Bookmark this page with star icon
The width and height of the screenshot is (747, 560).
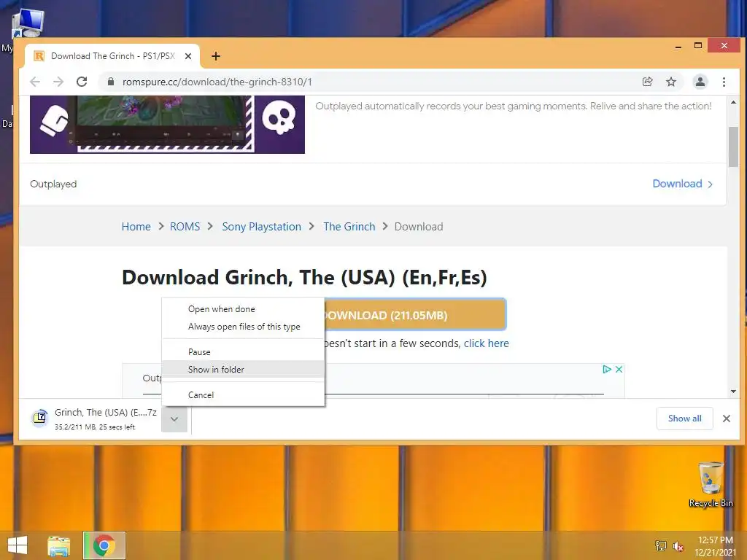pyautogui.click(x=671, y=82)
